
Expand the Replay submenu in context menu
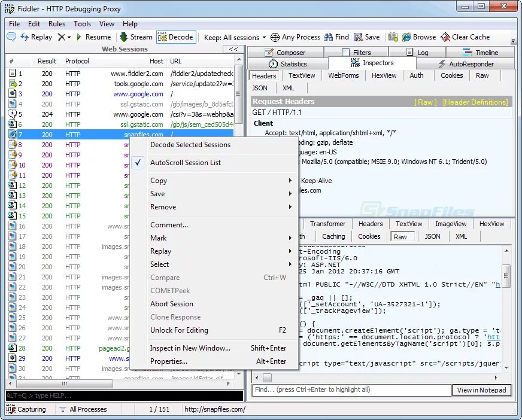[214, 251]
